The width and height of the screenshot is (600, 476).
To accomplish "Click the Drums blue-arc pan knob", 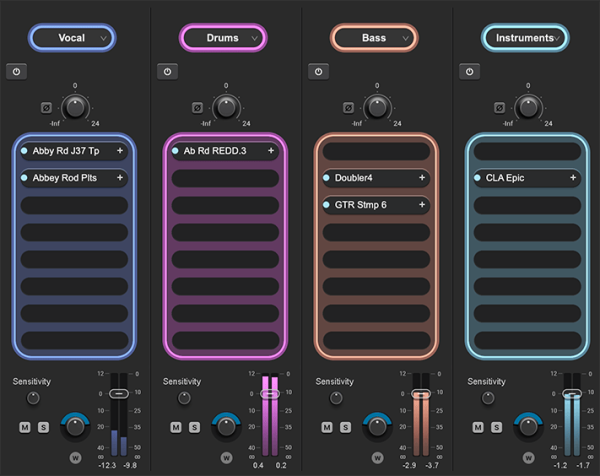I will pos(227,427).
